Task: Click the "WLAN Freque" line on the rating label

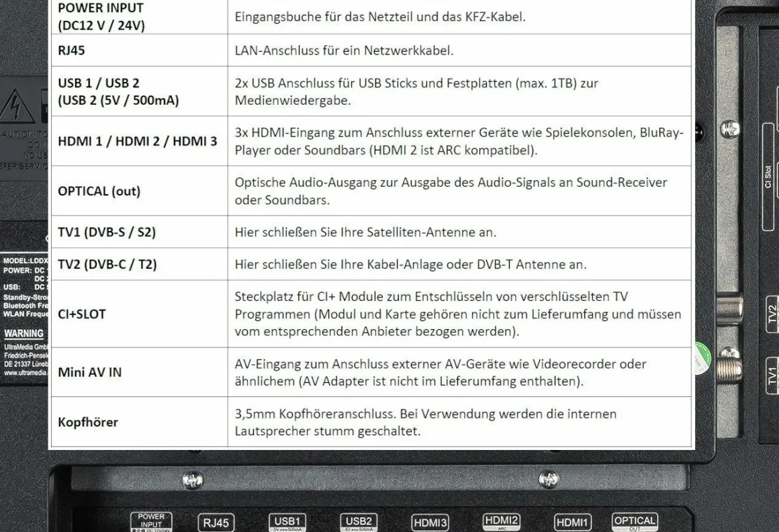Action: pos(26,314)
